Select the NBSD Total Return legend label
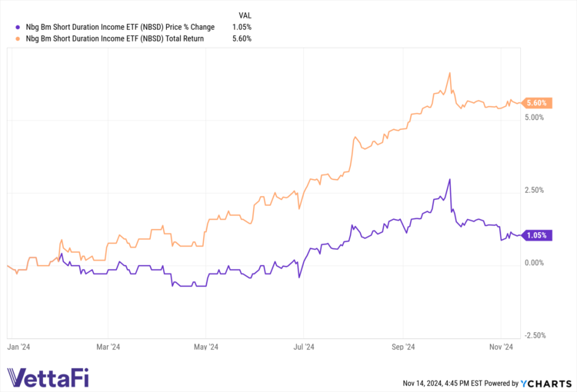Screen dimensions: 577x392 click(x=115, y=38)
